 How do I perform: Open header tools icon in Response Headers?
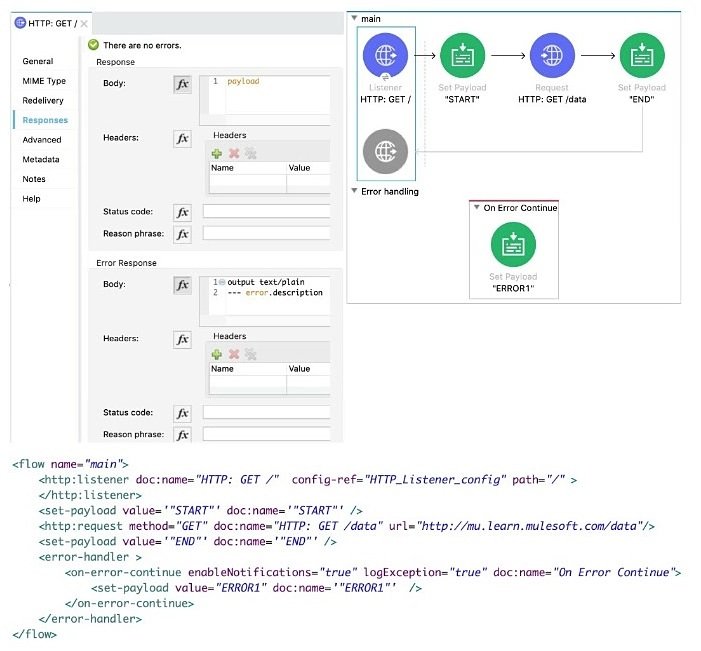[x=251, y=153]
